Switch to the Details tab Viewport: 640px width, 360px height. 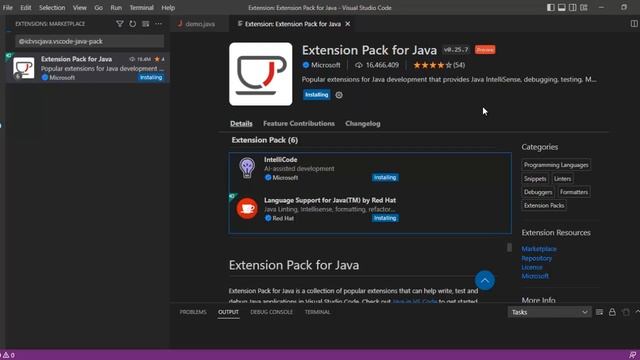tap(241, 123)
